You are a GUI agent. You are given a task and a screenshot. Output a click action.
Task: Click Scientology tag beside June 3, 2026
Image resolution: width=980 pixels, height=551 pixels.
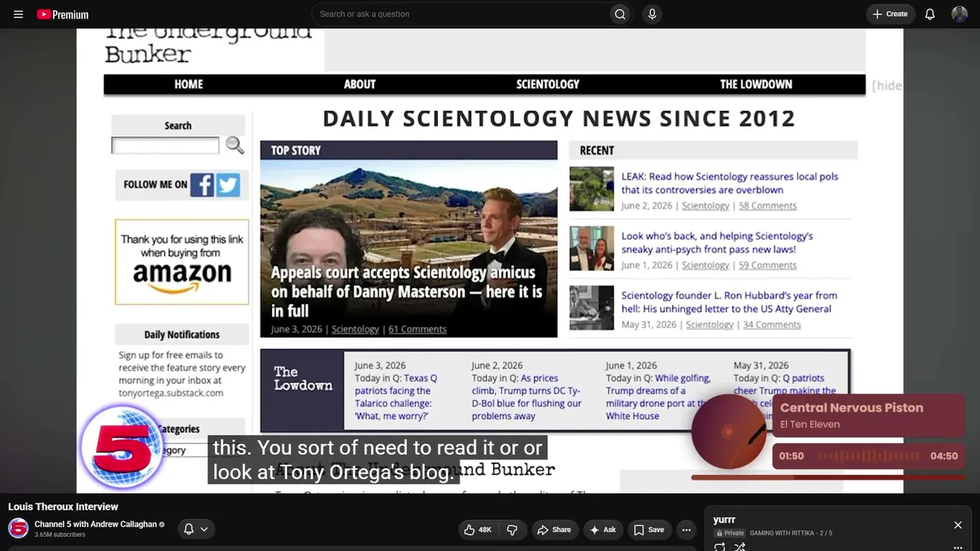point(355,329)
